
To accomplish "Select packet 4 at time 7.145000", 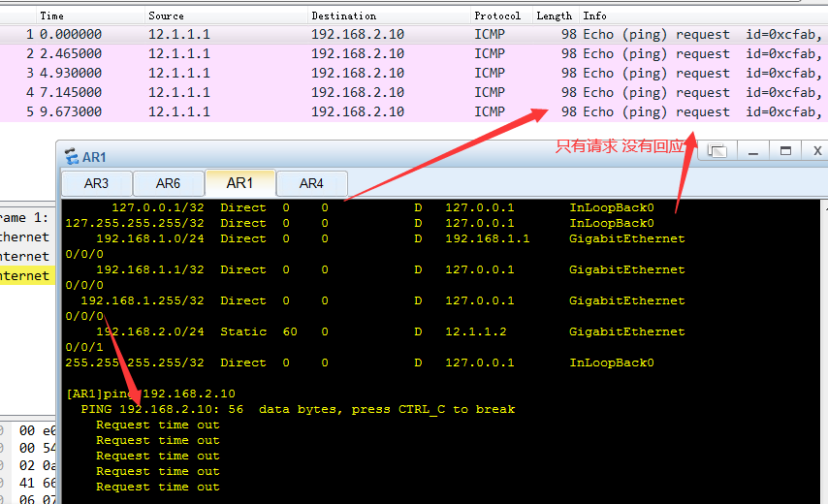I will coord(414,92).
